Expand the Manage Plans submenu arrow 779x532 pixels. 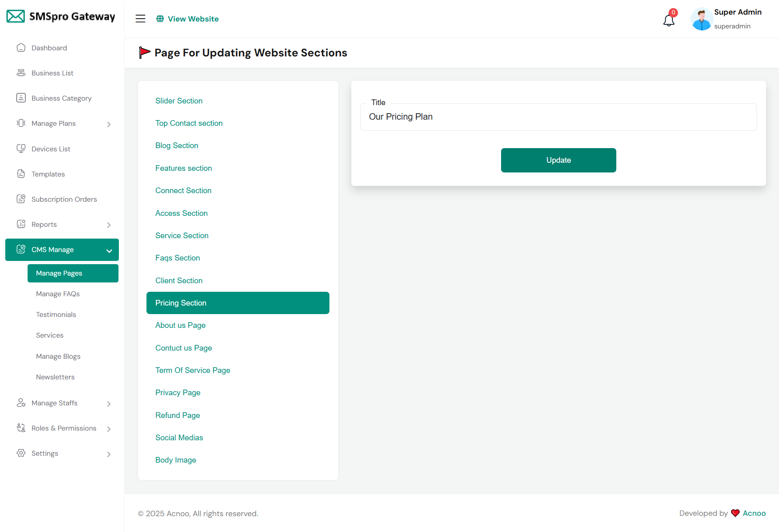pyautogui.click(x=109, y=124)
